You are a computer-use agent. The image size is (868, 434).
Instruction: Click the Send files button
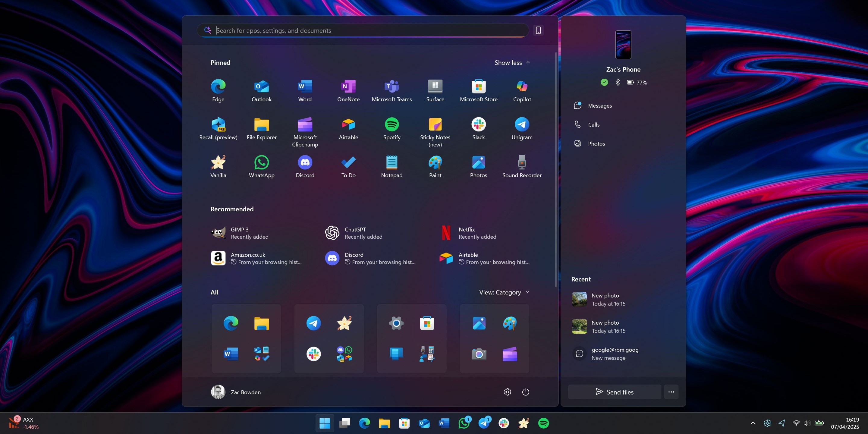coord(614,392)
